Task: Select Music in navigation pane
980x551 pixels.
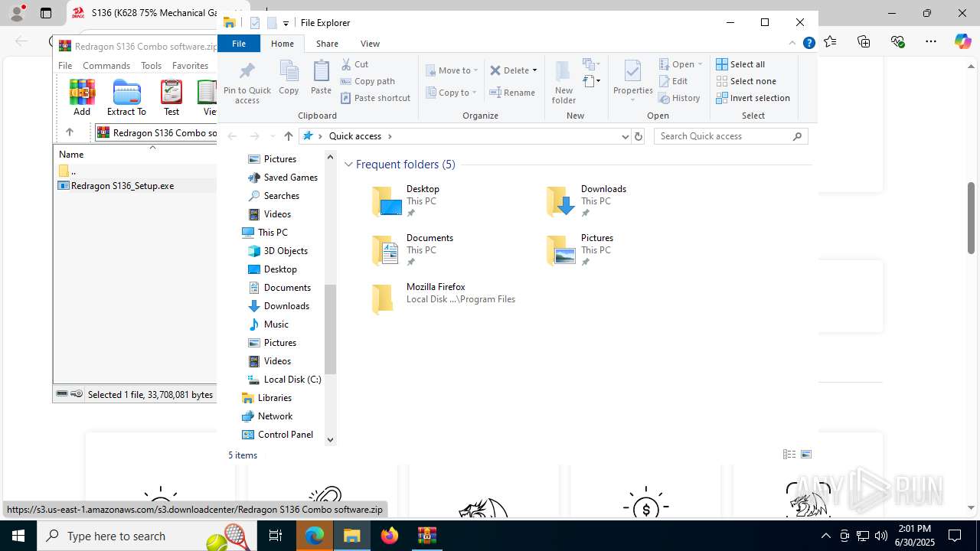Action: (276, 324)
